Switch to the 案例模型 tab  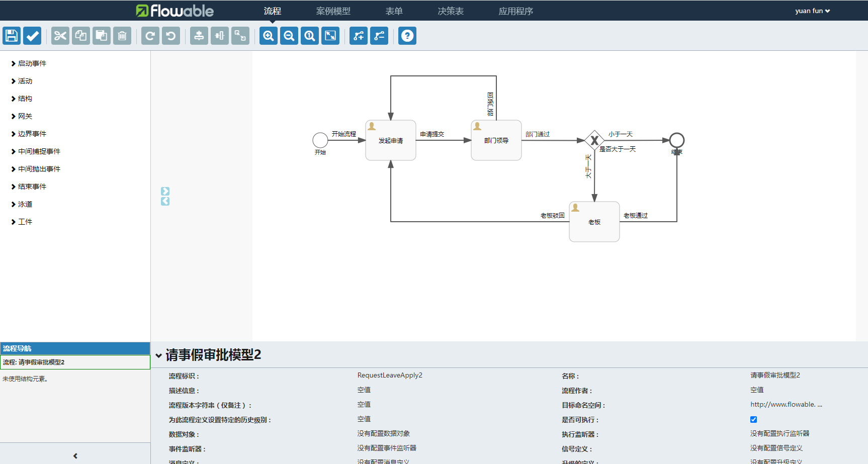333,11
